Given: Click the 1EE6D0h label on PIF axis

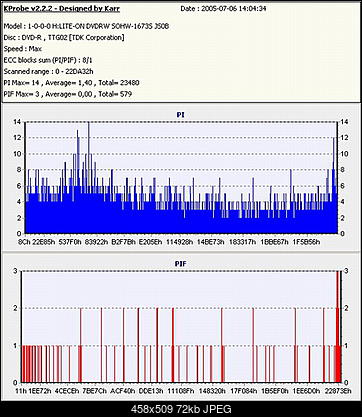Looking at the screenshot, I should [307, 391].
